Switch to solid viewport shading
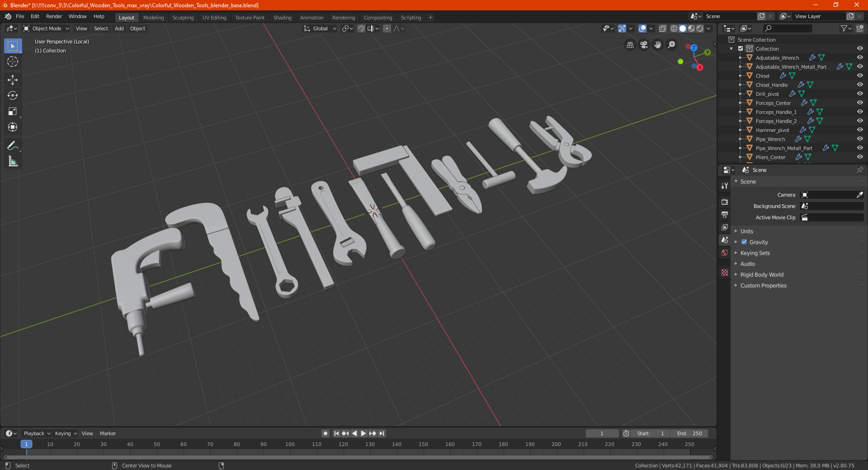868x470 pixels. pos(683,28)
